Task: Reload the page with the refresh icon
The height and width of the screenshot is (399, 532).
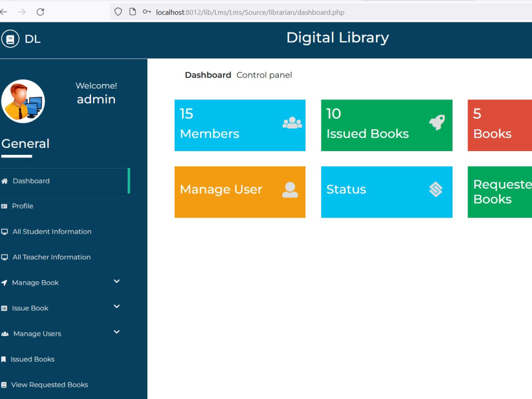Action: [40, 12]
